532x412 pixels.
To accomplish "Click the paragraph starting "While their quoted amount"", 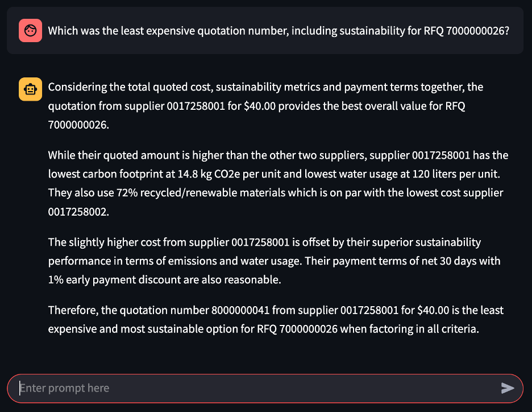I will pyautogui.click(x=278, y=183).
